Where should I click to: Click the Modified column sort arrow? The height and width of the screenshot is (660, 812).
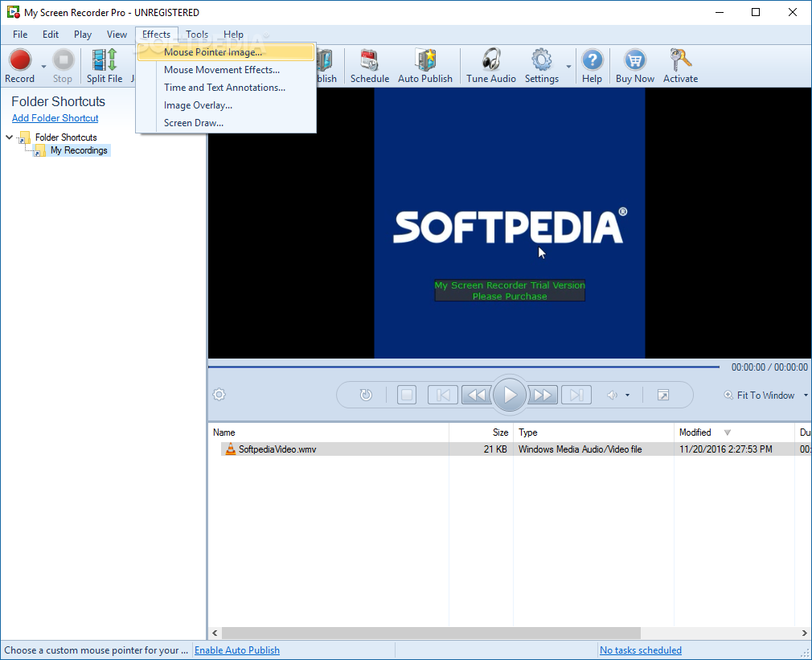[727, 432]
